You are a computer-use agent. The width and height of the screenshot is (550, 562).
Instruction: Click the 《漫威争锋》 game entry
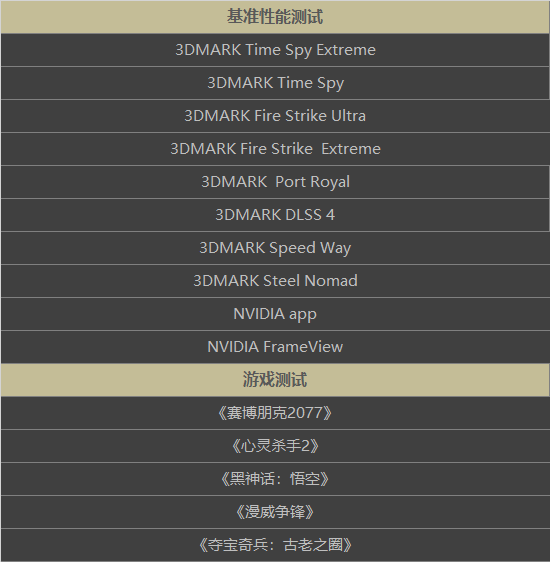point(275,512)
